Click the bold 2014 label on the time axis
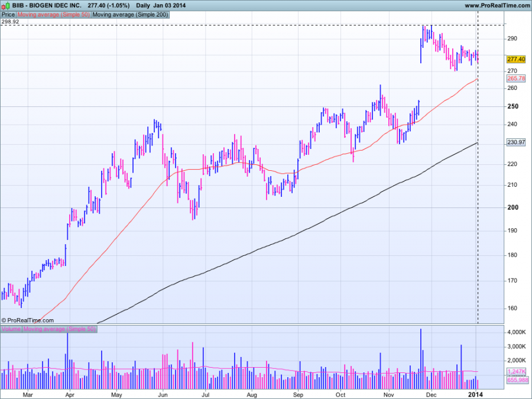532x399 pixels. coord(475,394)
